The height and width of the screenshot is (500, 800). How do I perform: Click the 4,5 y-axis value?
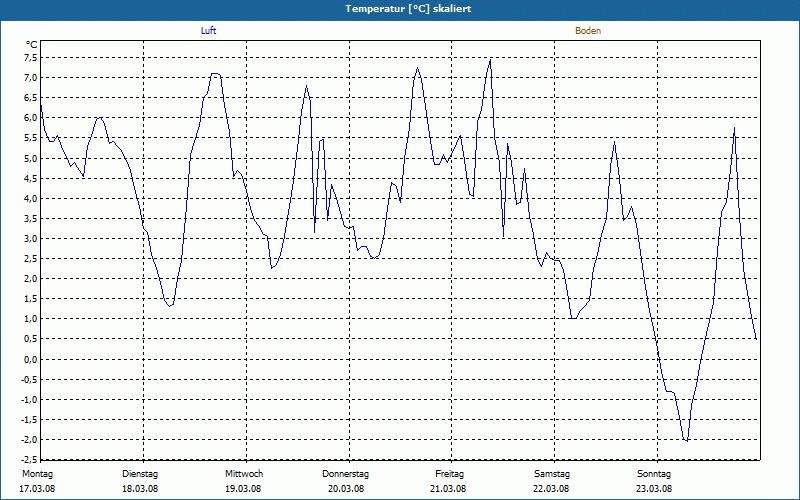click(x=31, y=178)
